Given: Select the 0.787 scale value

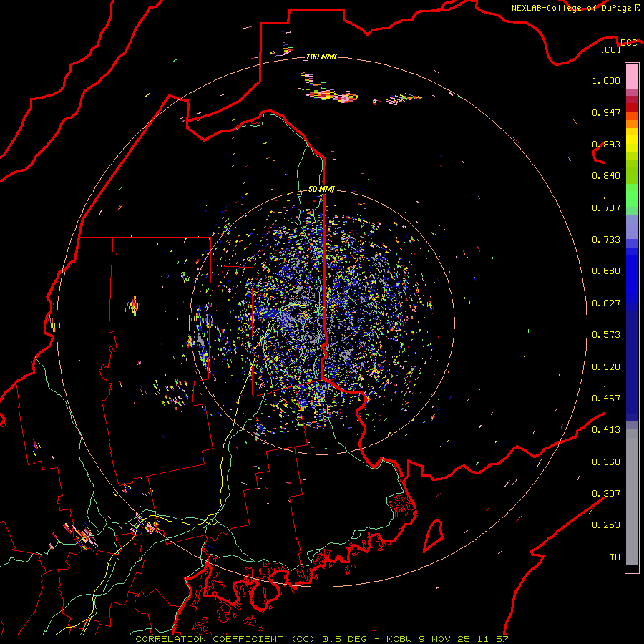Looking at the screenshot, I should (606, 208).
